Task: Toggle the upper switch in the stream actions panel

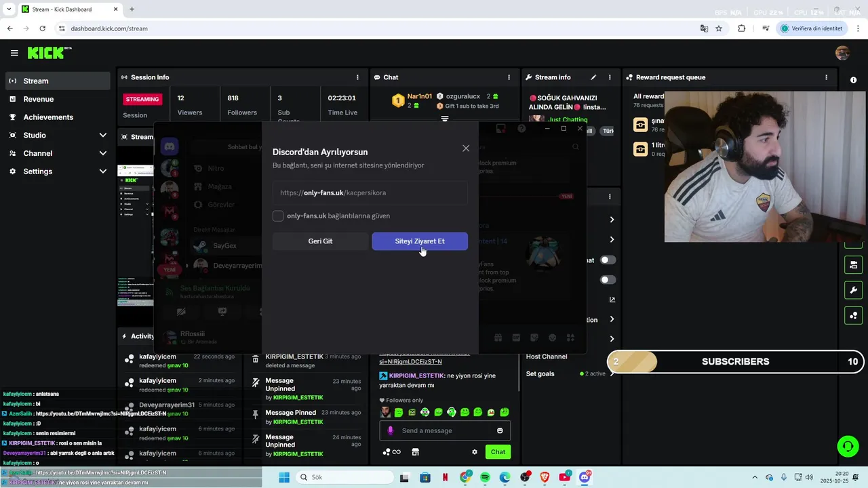Action: point(608,260)
